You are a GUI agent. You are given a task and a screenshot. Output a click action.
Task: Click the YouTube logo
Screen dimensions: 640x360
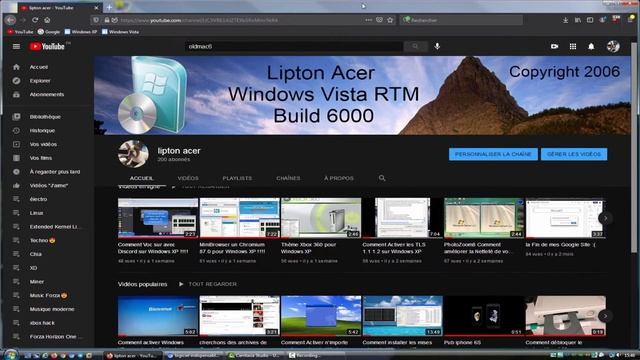(x=47, y=47)
